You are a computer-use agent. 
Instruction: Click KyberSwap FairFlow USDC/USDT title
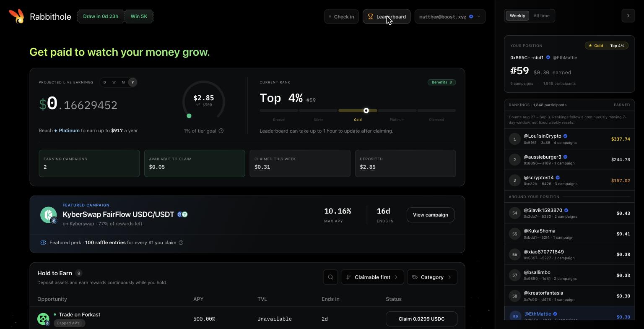[118, 214]
